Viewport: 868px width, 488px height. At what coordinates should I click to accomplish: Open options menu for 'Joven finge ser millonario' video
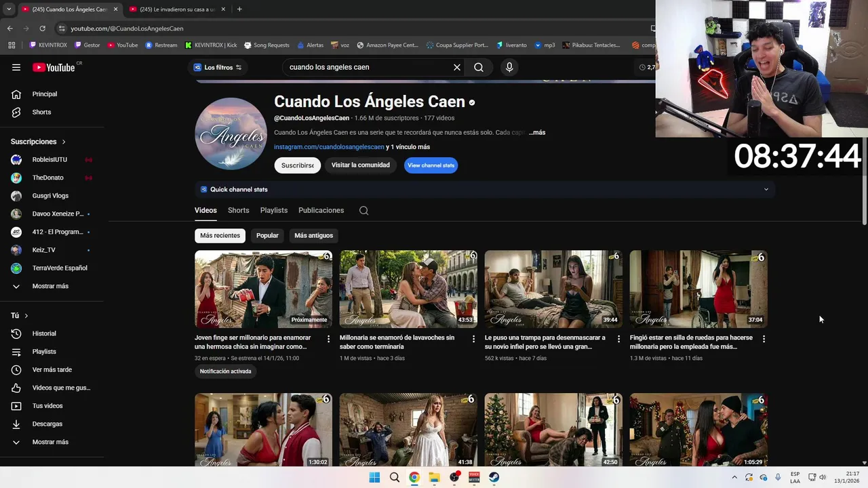coord(329,339)
